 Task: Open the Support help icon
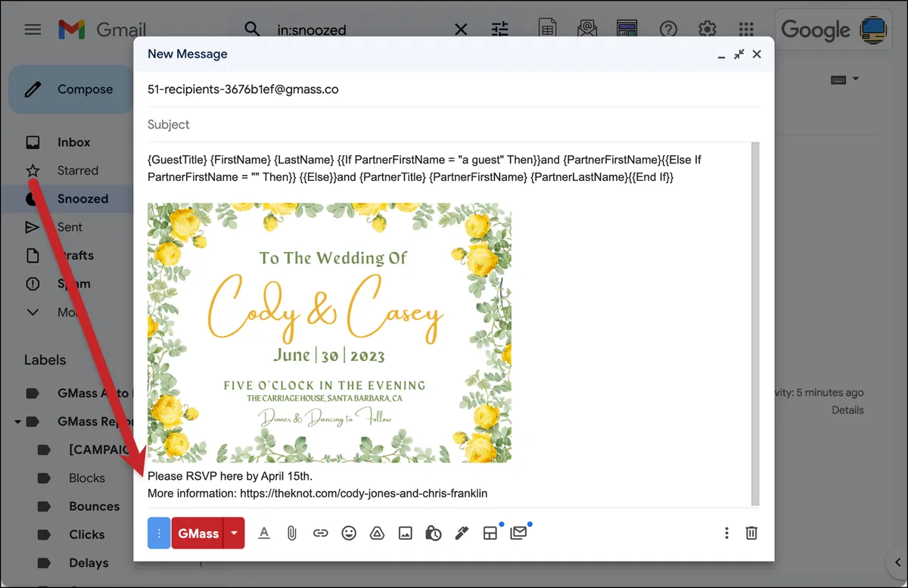[668, 30]
